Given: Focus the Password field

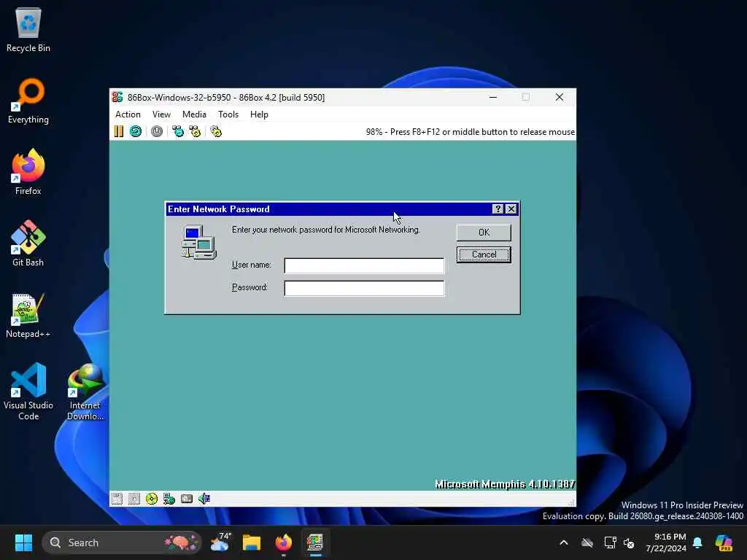Looking at the screenshot, I should tap(364, 288).
